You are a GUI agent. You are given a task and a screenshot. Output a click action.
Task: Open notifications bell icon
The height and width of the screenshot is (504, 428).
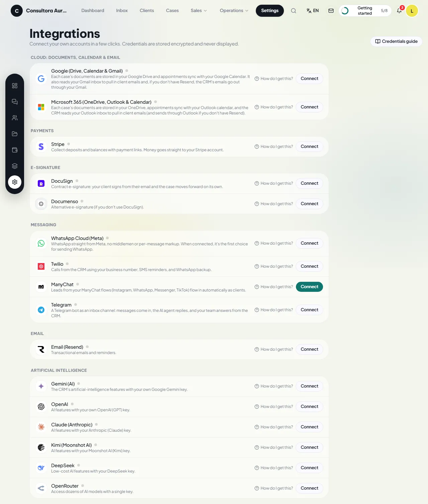[x=399, y=11]
